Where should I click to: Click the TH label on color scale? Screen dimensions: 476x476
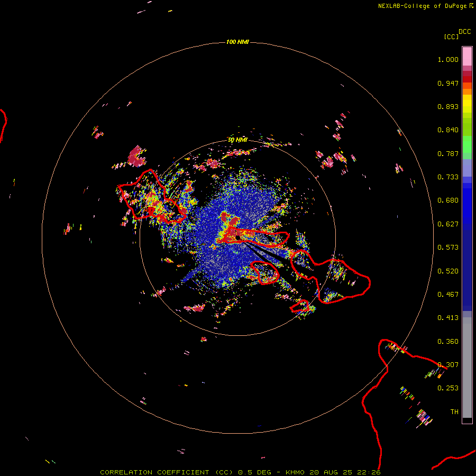pyautogui.click(x=454, y=412)
